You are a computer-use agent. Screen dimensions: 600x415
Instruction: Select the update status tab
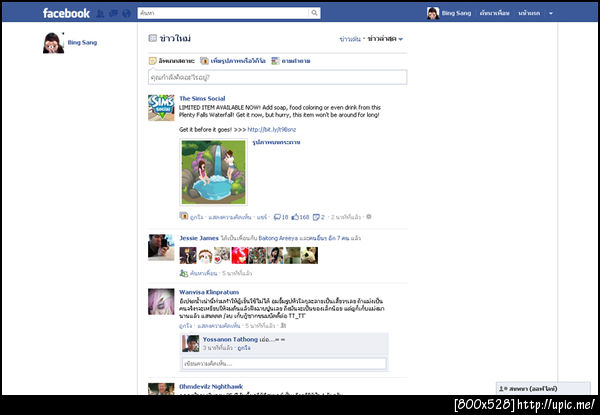[x=172, y=61]
